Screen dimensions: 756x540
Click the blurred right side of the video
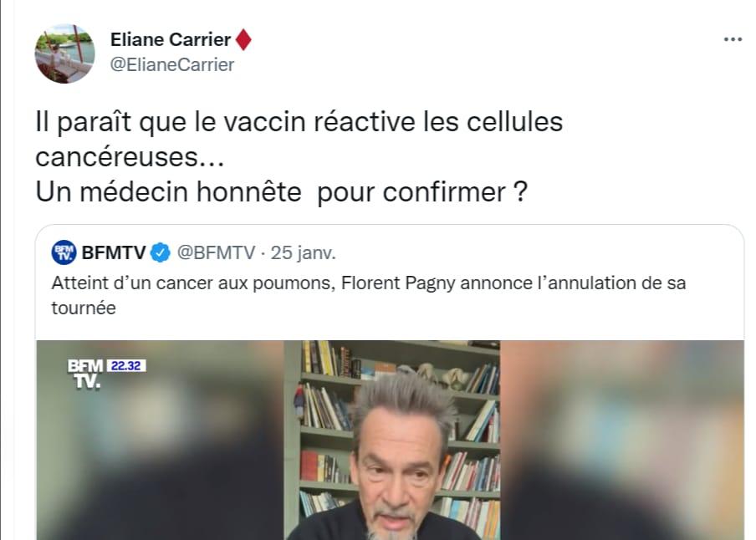pos(622,441)
